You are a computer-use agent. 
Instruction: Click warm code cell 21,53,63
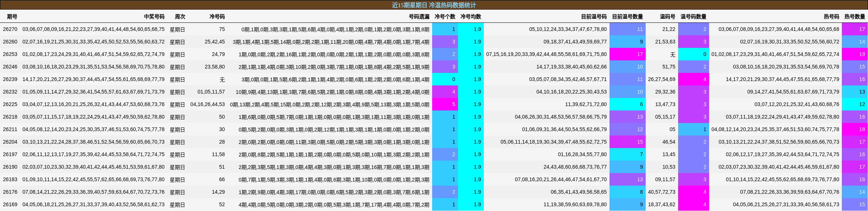(x=665, y=42)
